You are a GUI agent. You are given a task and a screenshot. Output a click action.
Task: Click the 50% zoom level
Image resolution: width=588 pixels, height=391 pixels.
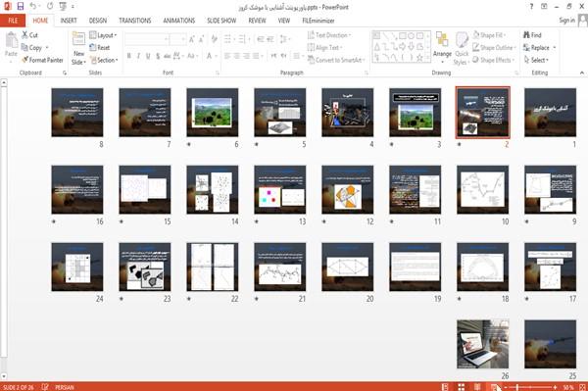click(567, 387)
